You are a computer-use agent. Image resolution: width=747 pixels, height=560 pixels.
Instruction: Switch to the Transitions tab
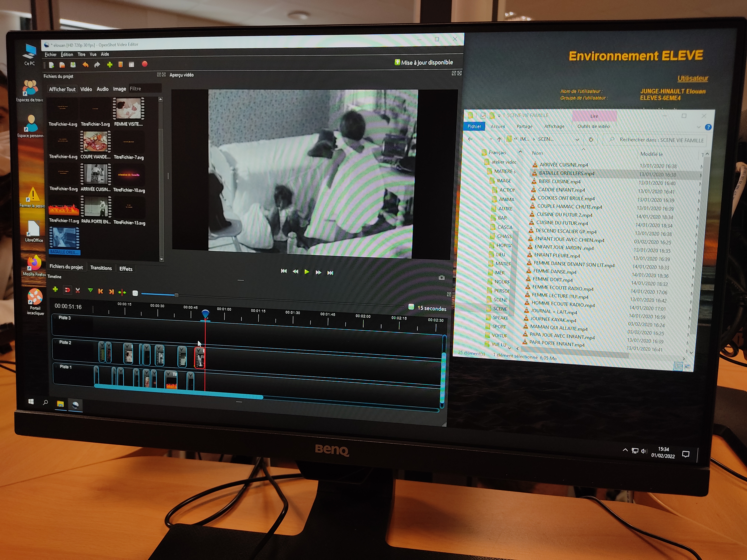101,268
